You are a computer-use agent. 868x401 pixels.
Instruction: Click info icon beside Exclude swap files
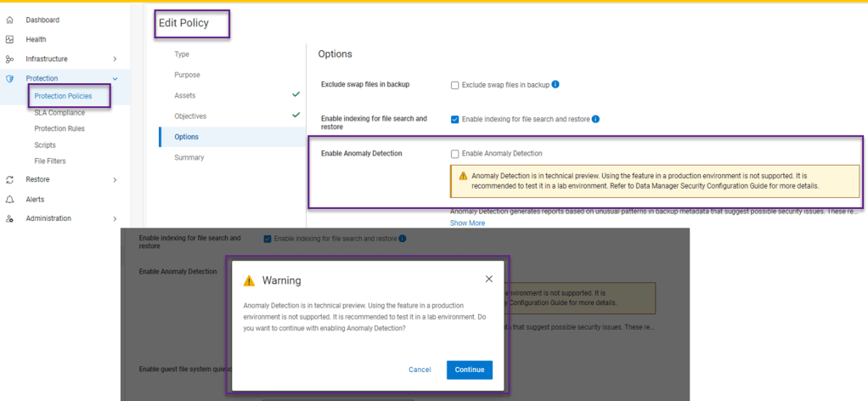tap(555, 85)
